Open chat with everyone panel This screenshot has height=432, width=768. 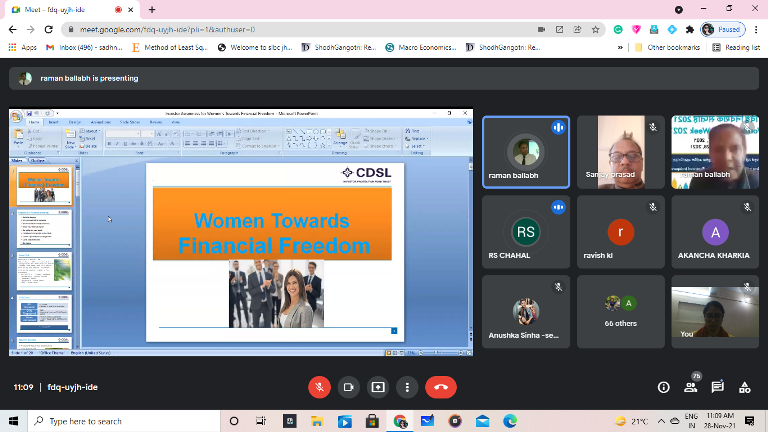pos(718,387)
